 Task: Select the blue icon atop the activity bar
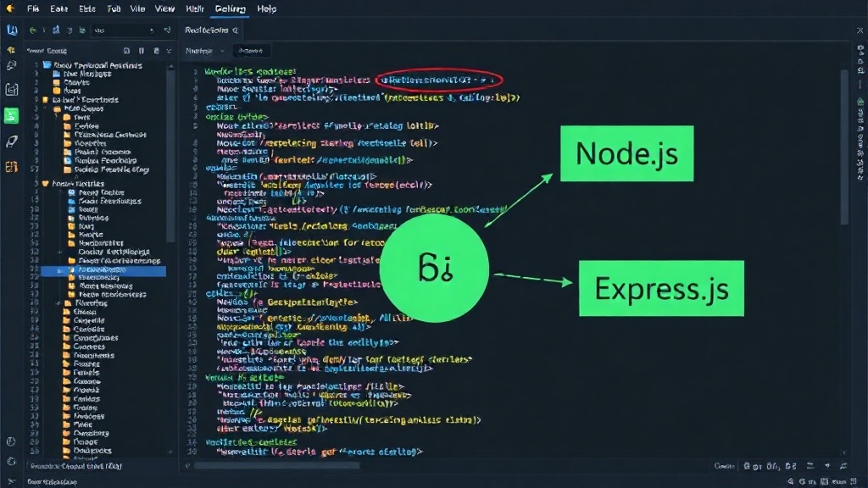(x=12, y=30)
